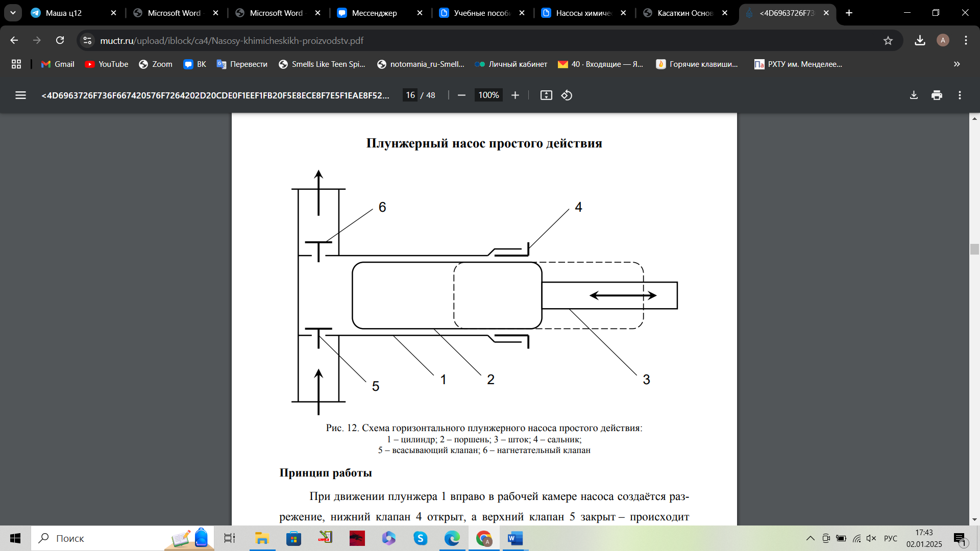Zoom in the PDF with plus
Image resolution: width=980 pixels, height=551 pixels.
(x=515, y=95)
